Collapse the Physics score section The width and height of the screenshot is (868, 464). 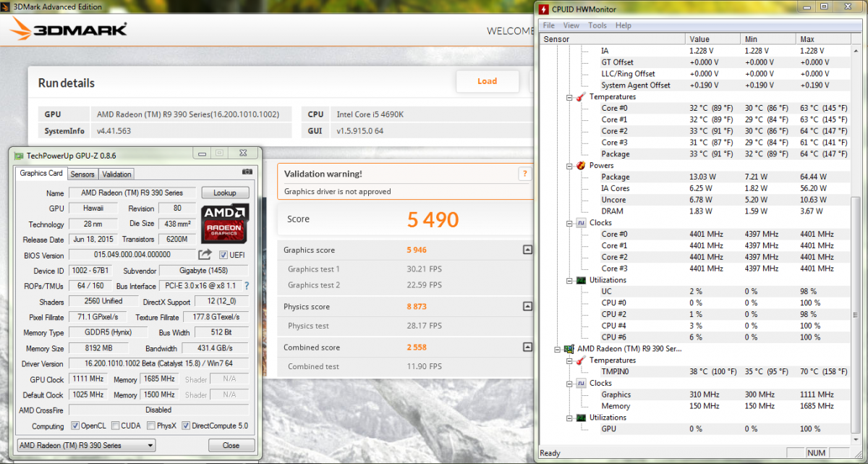(x=527, y=307)
